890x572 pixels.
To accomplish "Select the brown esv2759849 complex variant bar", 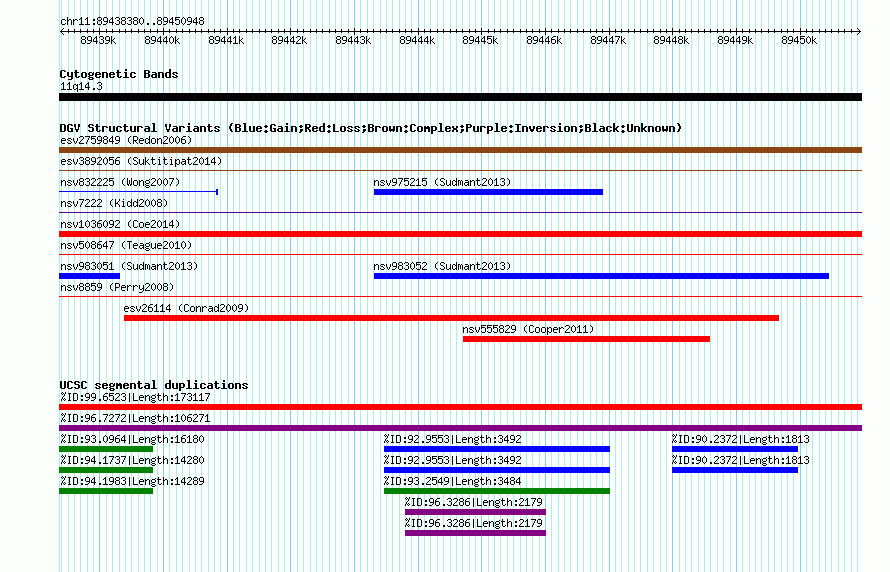I will click(460, 150).
